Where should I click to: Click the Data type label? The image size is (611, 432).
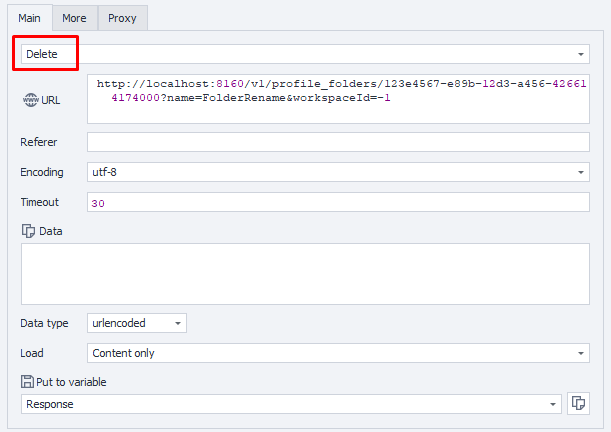[x=44, y=323]
